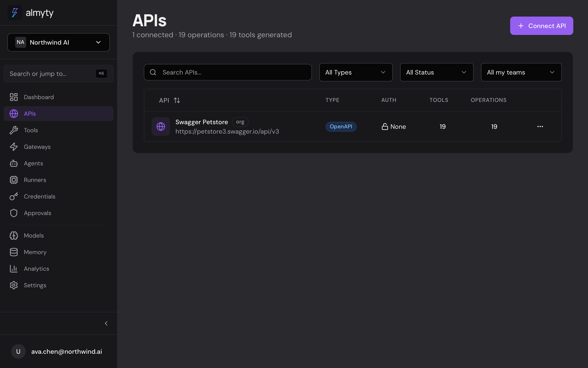Open the Northwind AI organization switcher
Image resolution: width=588 pixels, height=368 pixels.
tap(59, 42)
